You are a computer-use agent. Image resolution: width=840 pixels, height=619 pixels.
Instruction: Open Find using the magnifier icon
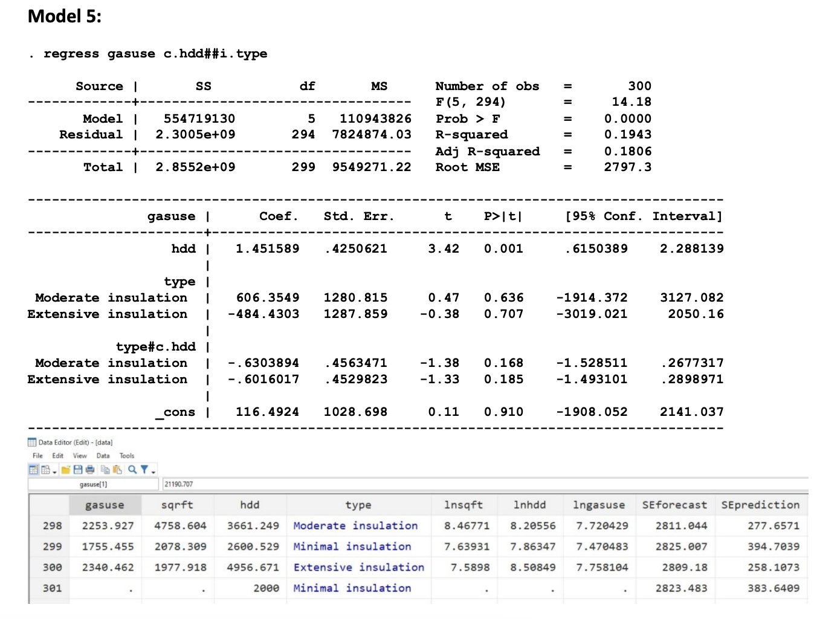tap(132, 469)
